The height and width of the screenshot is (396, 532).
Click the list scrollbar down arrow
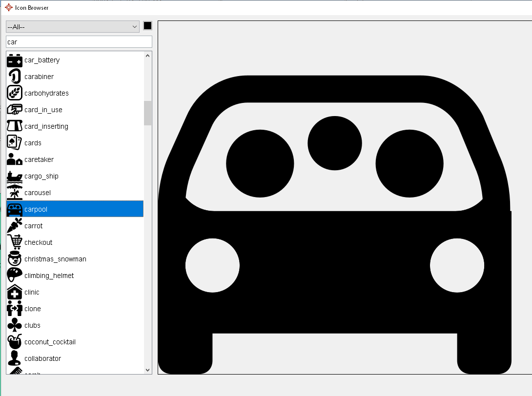pyautogui.click(x=148, y=370)
